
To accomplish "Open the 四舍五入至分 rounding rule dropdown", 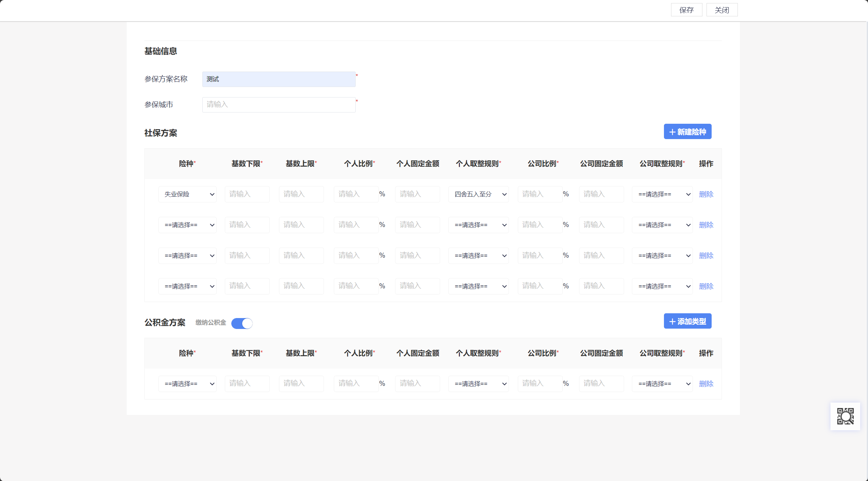I will point(478,194).
